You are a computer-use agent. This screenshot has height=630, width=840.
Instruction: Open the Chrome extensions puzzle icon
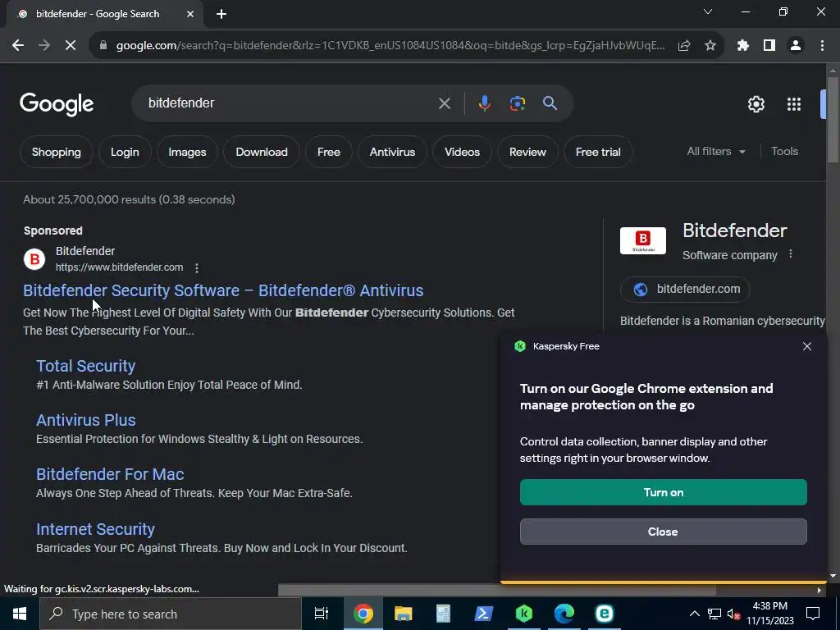743,46
